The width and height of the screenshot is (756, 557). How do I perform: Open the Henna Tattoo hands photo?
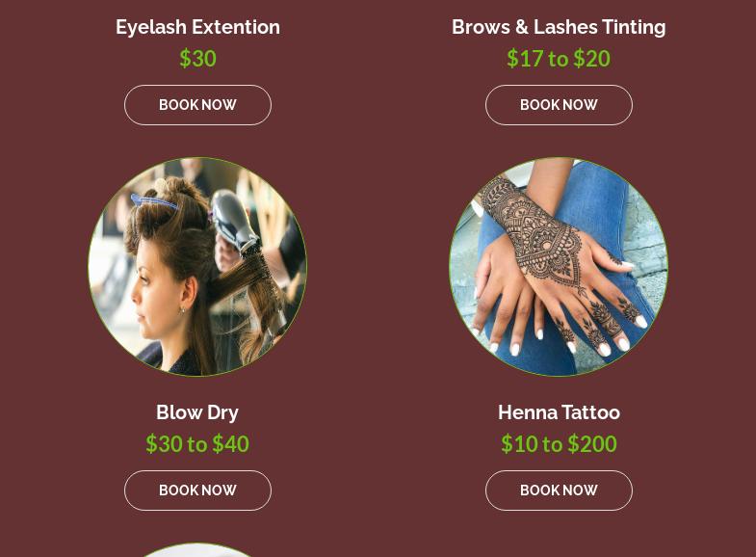point(559,267)
